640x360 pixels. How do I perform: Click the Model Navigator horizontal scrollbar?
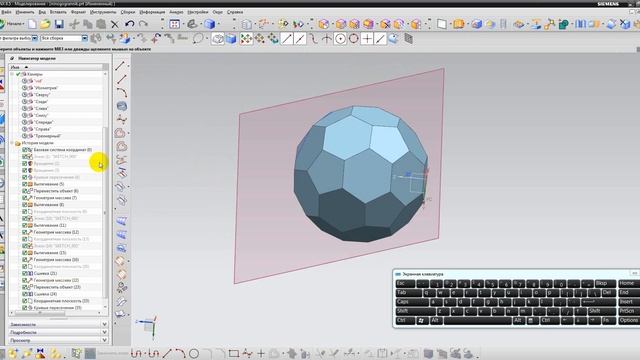tap(39, 313)
